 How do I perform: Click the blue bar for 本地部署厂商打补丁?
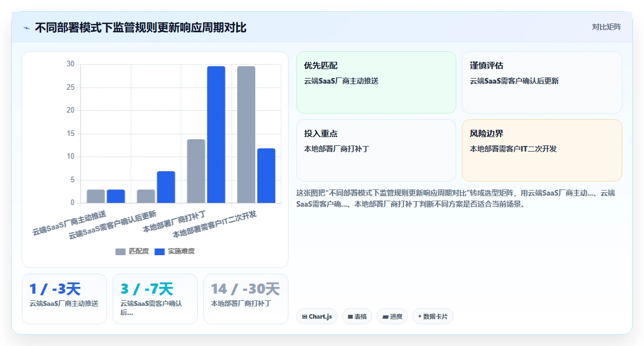[x=216, y=134]
